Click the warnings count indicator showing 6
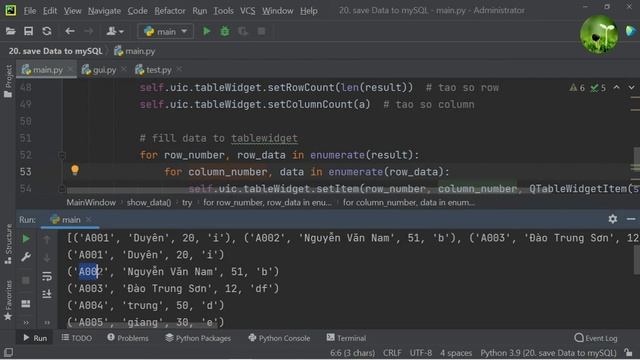Viewport: 640px width, 360px height. point(578,88)
